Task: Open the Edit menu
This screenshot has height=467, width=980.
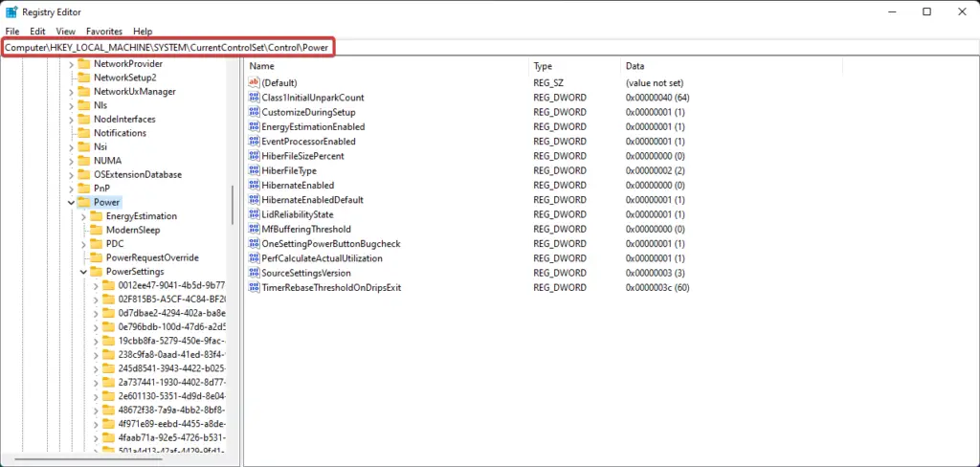Action: (x=37, y=31)
